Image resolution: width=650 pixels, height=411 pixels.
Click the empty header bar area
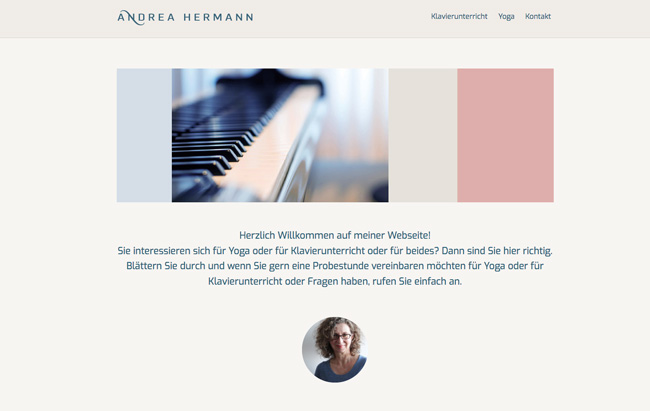click(340, 19)
